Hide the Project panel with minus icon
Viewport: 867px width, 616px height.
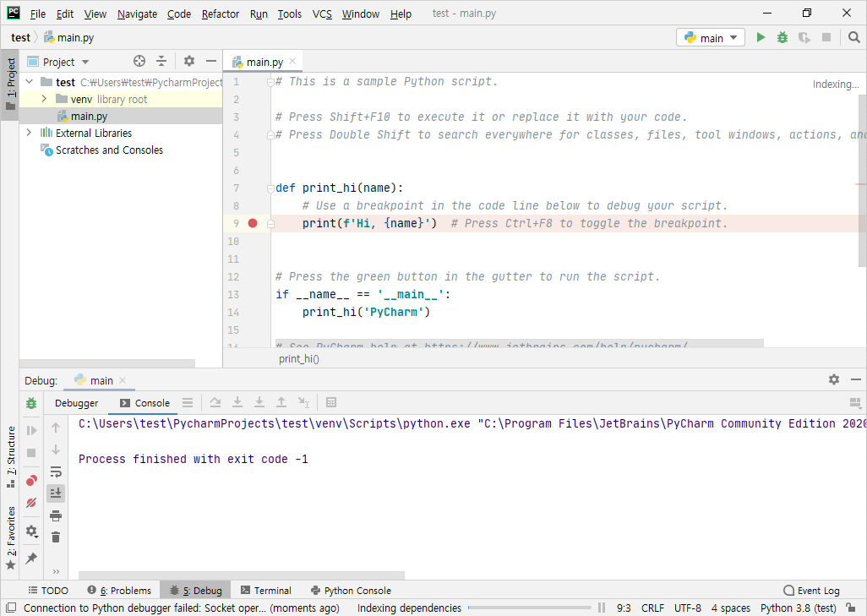coord(211,61)
